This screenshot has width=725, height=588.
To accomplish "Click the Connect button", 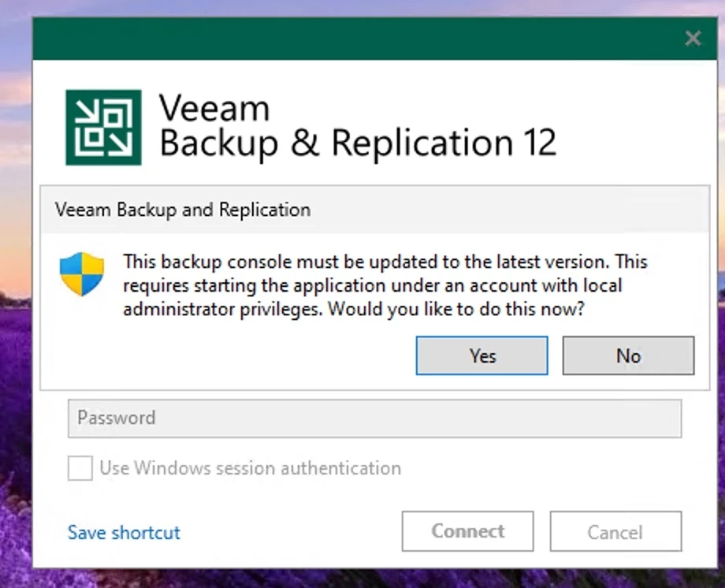I will [468, 531].
